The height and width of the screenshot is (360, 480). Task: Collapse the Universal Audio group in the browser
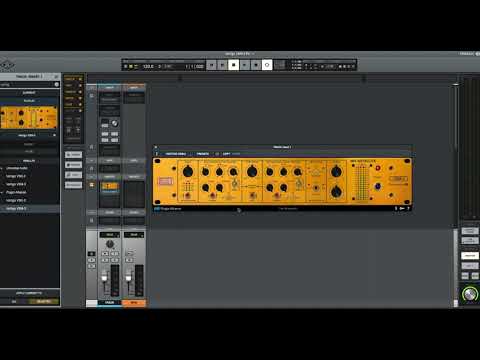coord(2,168)
